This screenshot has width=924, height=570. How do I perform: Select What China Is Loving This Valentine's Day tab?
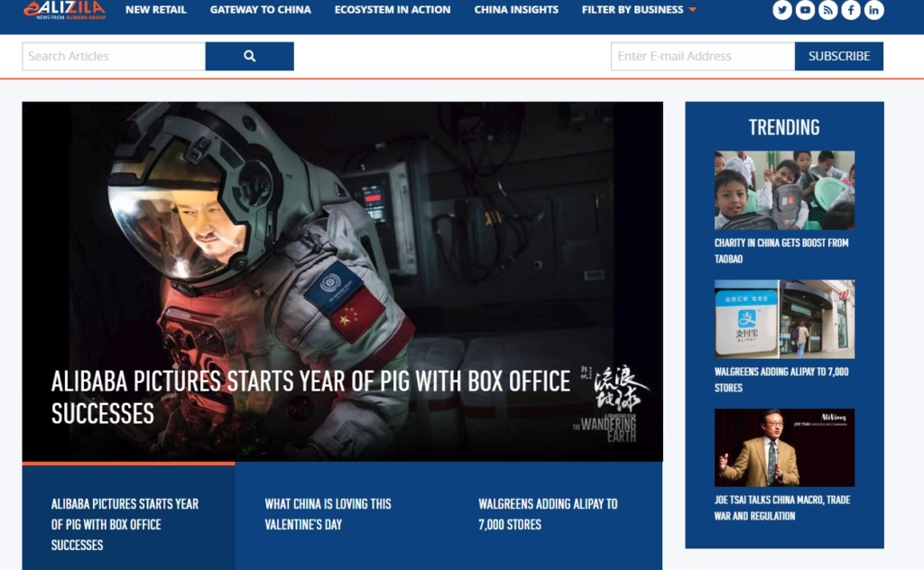point(342,514)
